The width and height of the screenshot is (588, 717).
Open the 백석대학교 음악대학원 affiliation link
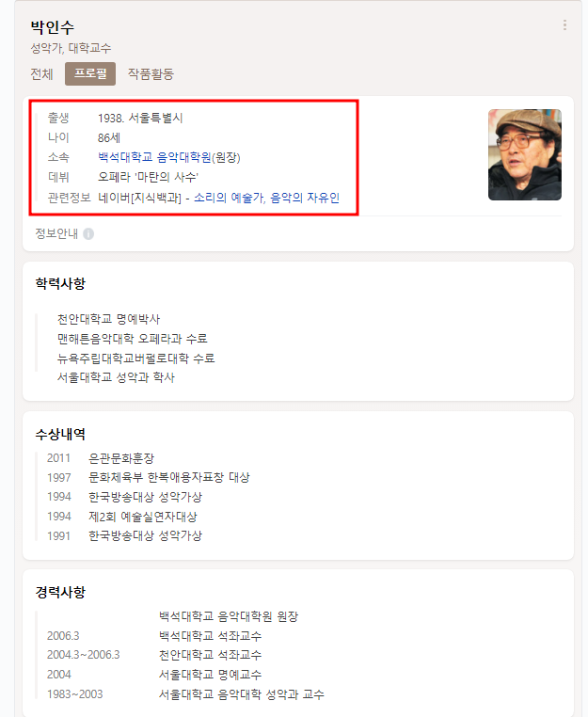(154, 157)
